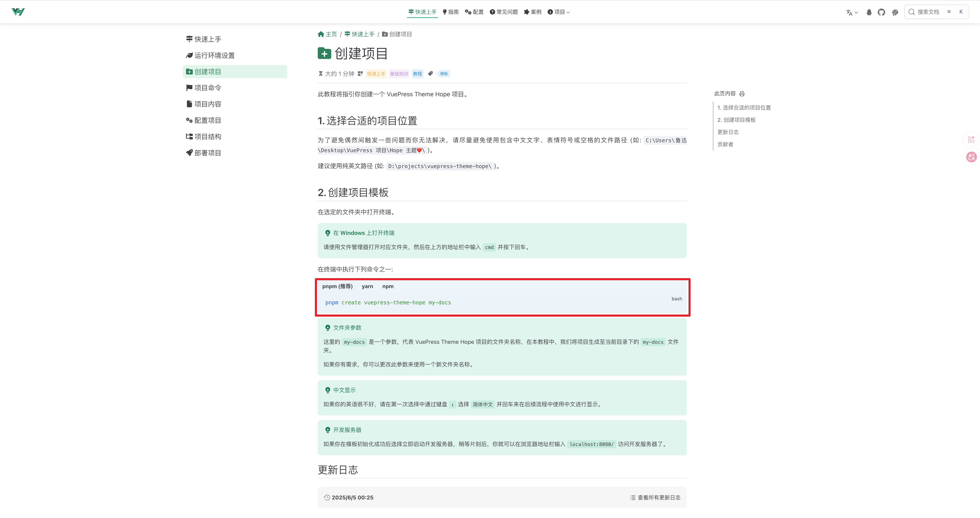Click the reading time "大约 1 分钟"
Viewport: 980px width, 518px height.
coord(339,74)
